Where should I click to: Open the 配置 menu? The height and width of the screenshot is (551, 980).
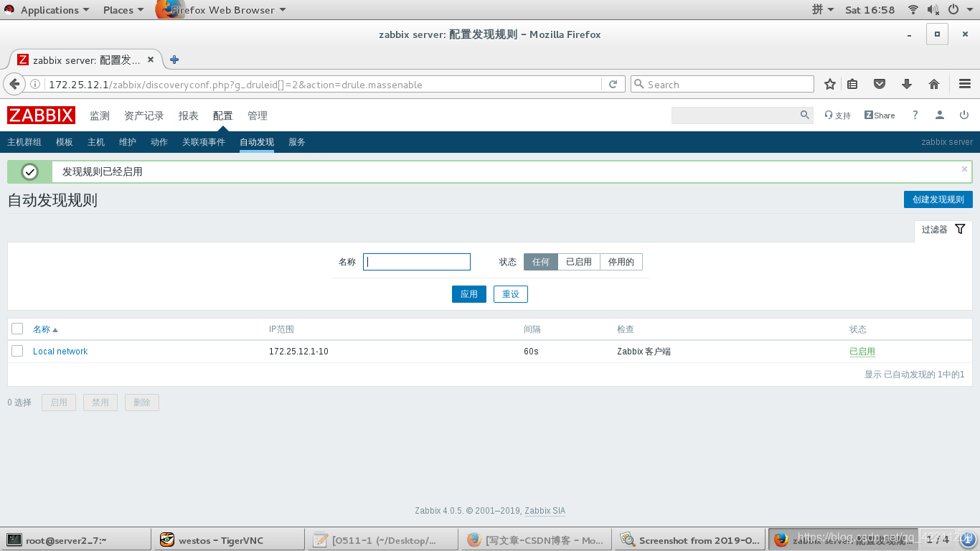(x=223, y=116)
